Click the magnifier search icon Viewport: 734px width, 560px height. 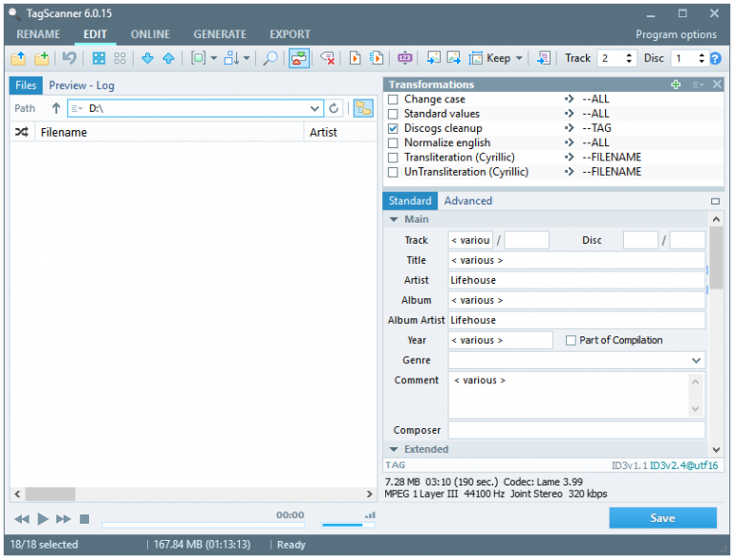coord(270,58)
